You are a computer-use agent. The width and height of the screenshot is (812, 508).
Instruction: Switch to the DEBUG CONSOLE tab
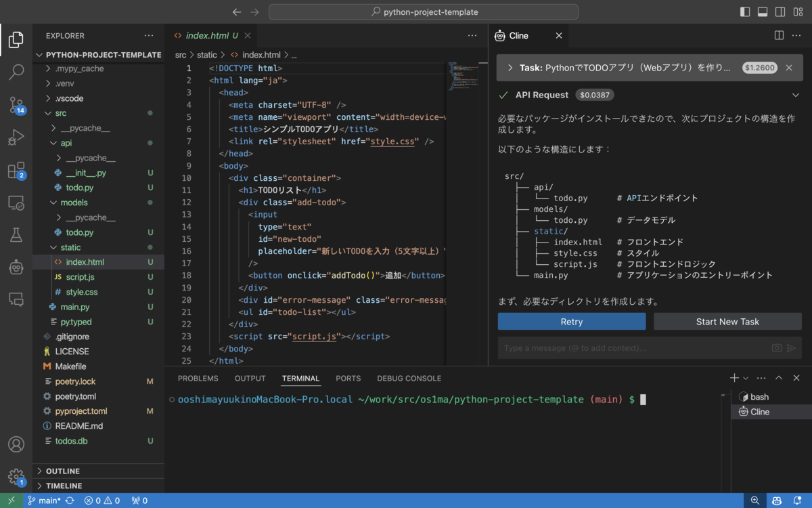(x=409, y=379)
